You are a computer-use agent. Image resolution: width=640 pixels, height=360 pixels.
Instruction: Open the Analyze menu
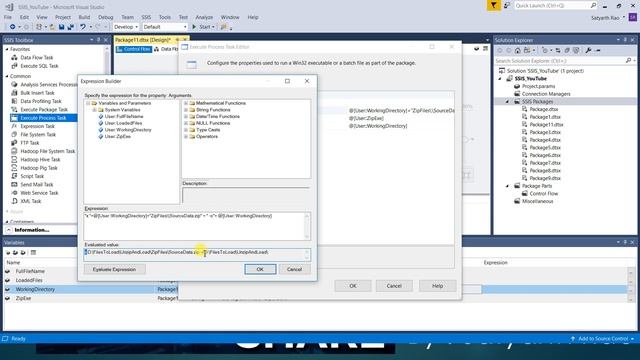tap(204, 17)
